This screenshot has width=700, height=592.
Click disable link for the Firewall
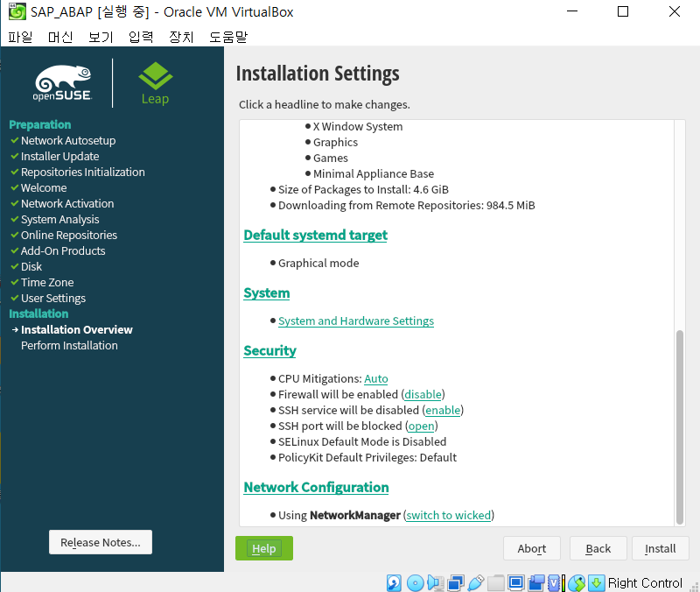point(423,394)
